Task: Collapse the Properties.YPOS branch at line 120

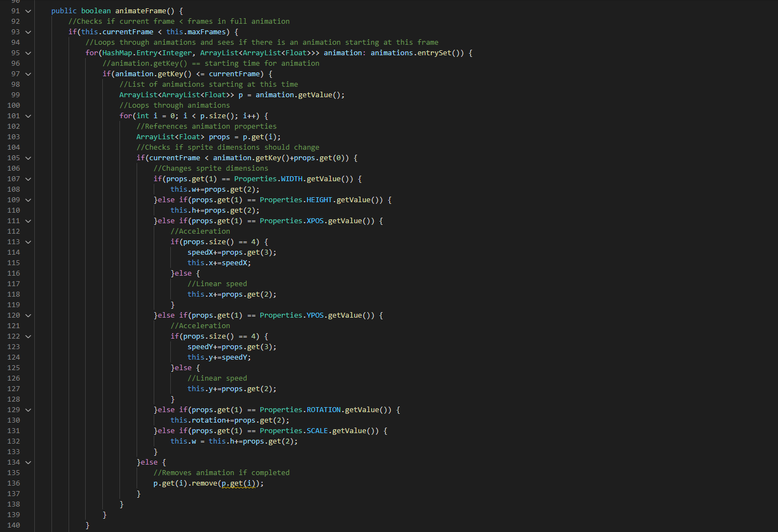Action: pyautogui.click(x=28, y=315)
